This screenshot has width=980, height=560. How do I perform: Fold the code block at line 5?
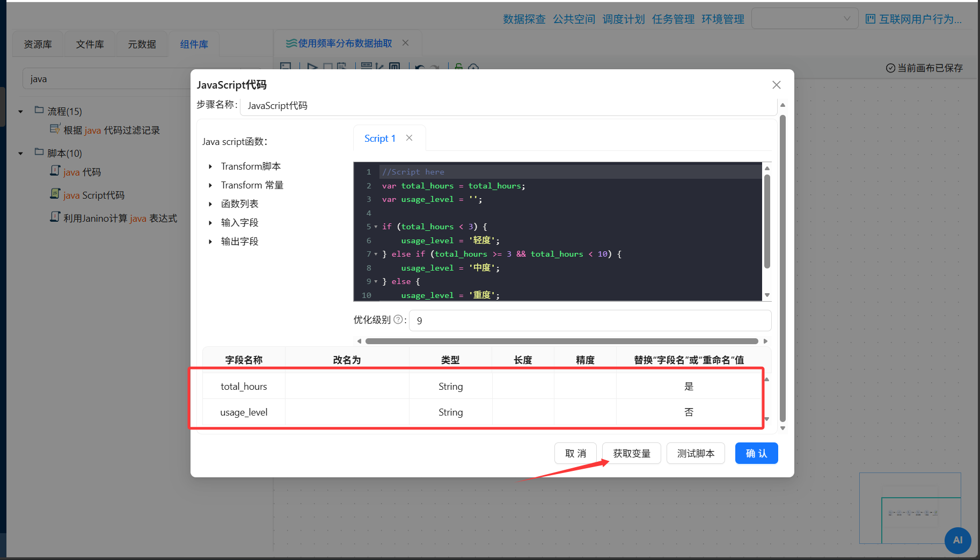pos(376,227)
